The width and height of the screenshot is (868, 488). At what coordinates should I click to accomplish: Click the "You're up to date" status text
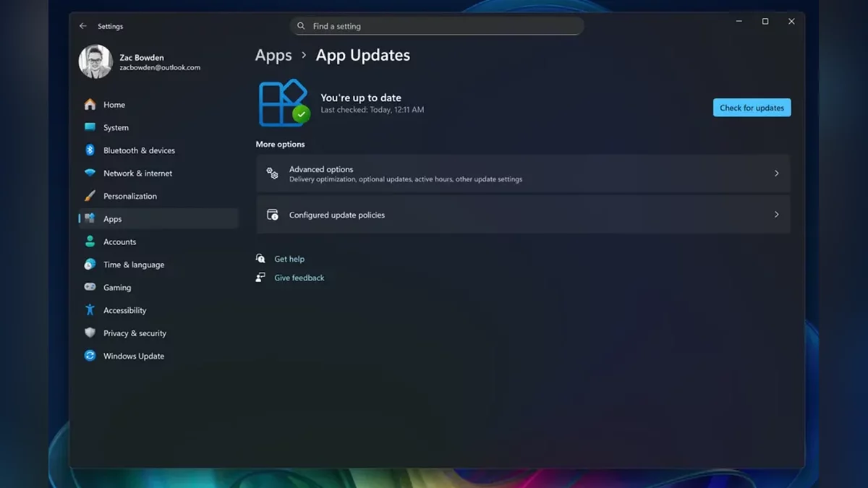click(x=361, y=98)
